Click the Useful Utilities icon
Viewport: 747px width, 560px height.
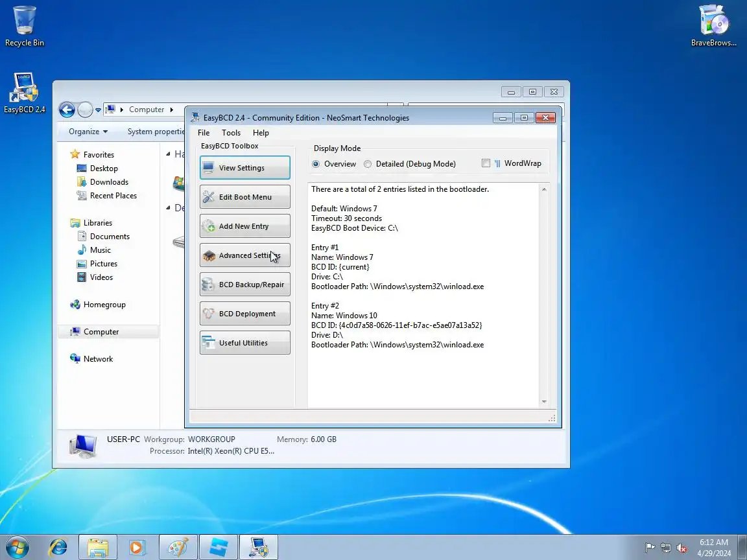coord(208,342)
